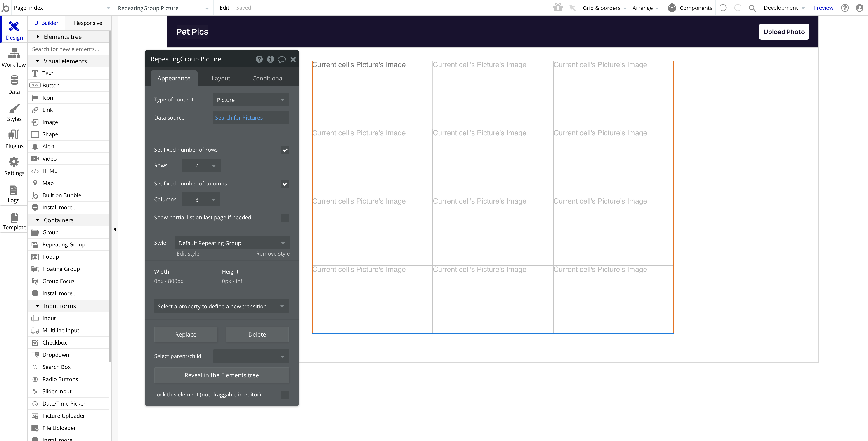868x441 pixels.
Task: Click the Delete button for RepeatingGroup Picture
Action: 257,334
